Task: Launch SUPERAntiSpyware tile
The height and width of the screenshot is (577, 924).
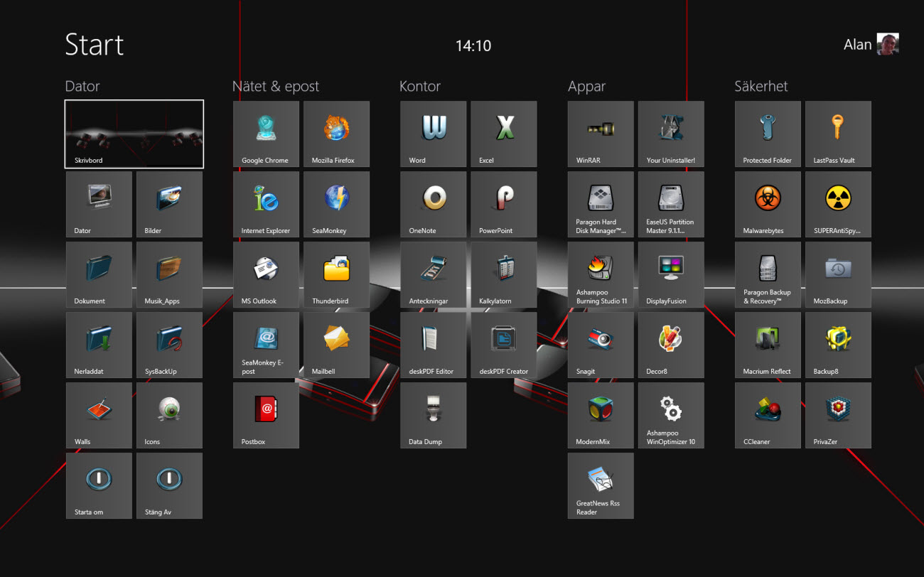Action: (x=838, y=204)
